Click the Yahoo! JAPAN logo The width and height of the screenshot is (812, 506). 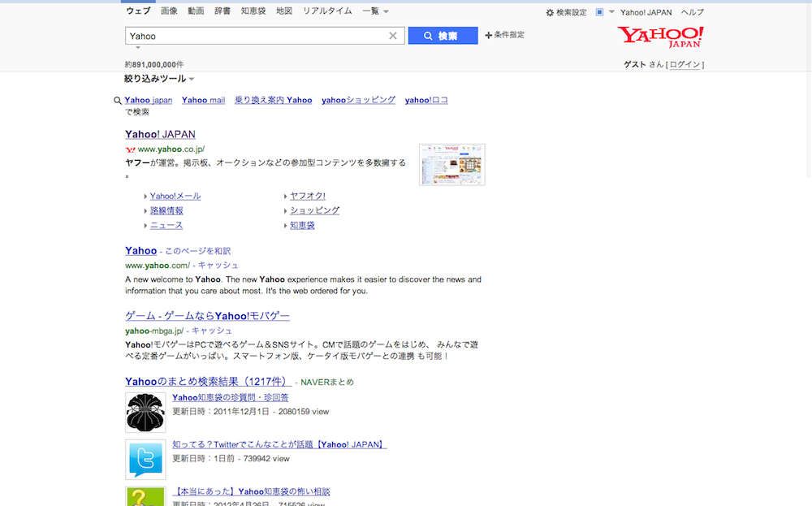659,37
